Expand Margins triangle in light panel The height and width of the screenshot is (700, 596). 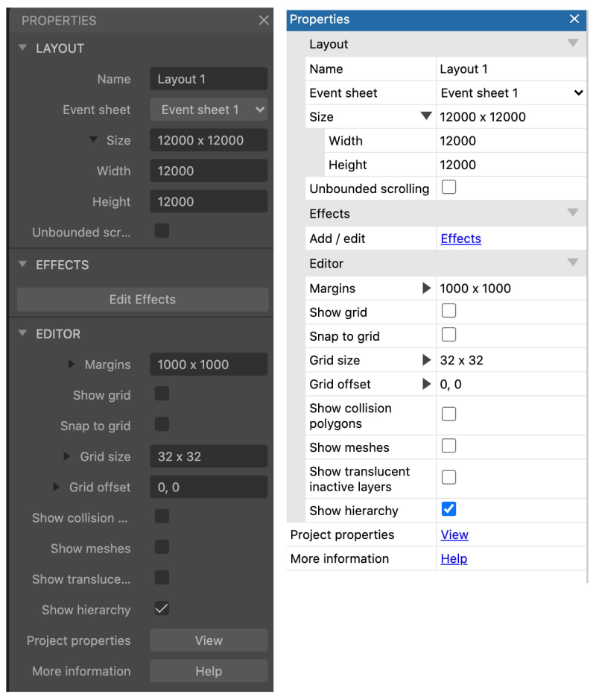(427, 288)
